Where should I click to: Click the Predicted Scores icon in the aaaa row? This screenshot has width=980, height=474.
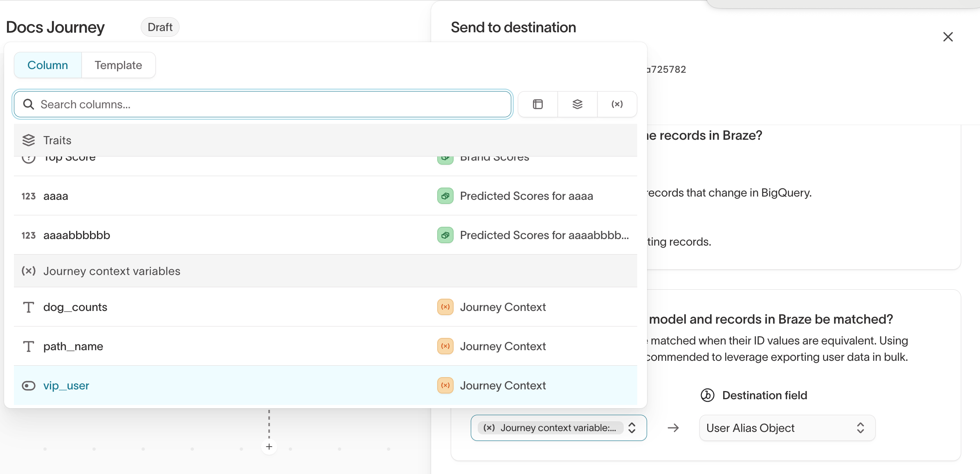[x=445, y=196]
